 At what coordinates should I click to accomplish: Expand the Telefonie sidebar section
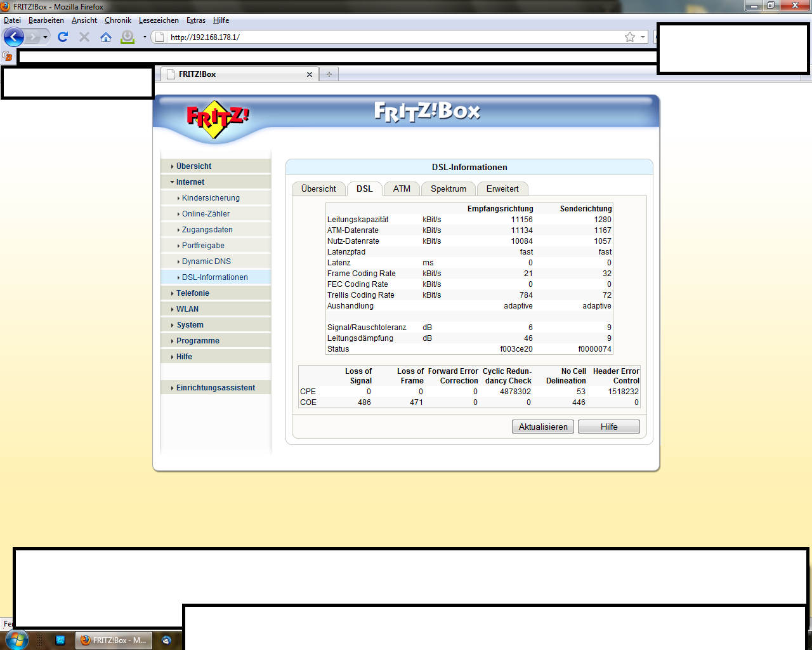coord(216,293)
